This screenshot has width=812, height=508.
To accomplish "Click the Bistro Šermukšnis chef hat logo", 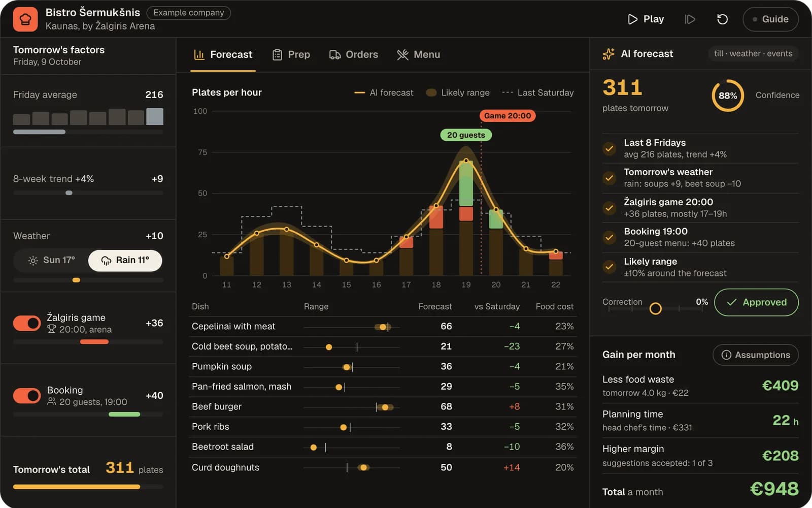I will (x=25, y=19).
